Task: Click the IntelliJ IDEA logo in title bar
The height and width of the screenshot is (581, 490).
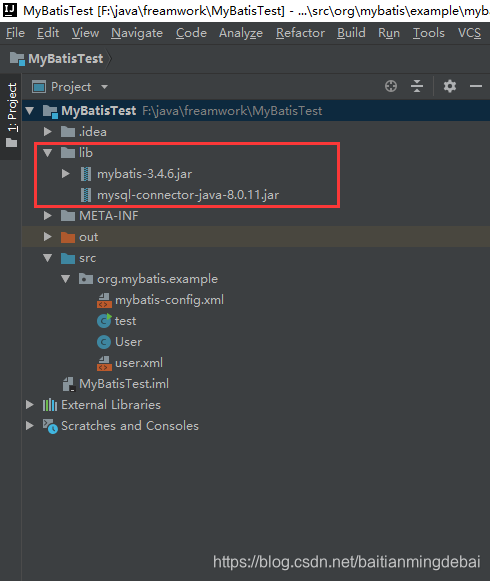Action: [10, 10]
